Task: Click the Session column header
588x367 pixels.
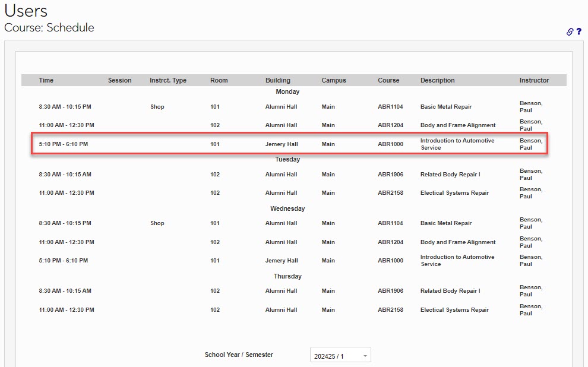Action: coord(119,80)
